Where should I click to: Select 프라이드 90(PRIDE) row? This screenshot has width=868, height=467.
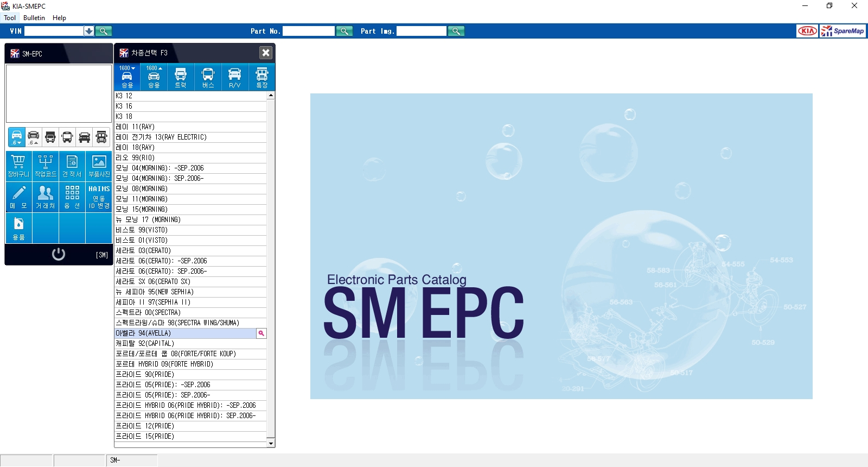(190, 374)
